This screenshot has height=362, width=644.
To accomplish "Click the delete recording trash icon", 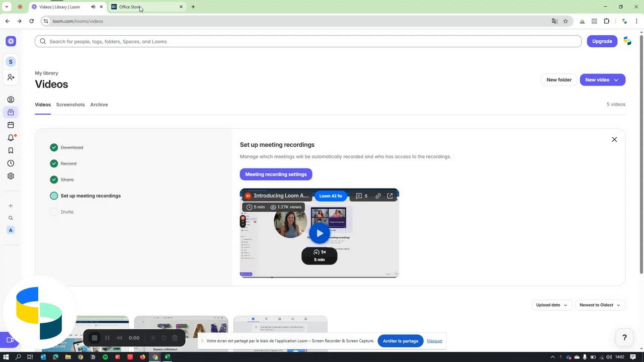I will coord(175,338).
